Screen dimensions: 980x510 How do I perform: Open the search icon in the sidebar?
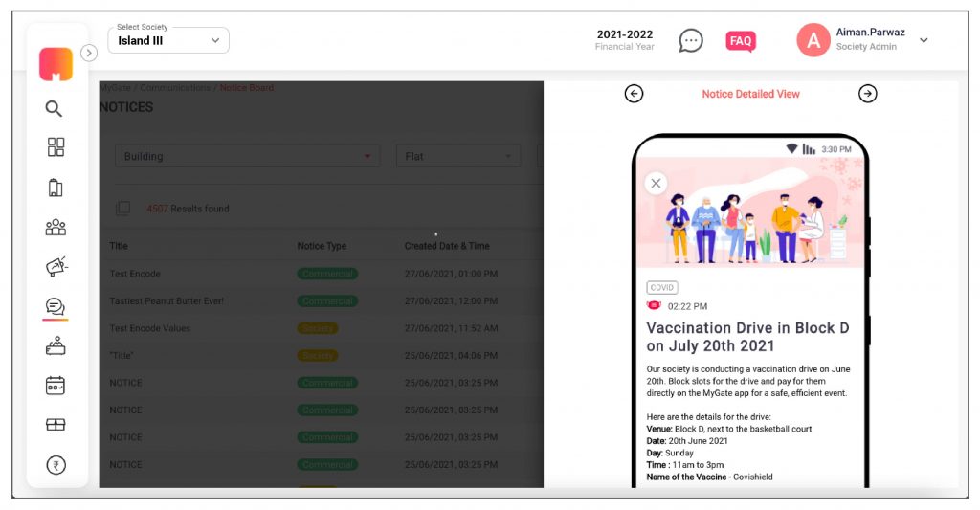tap(54, 109)
